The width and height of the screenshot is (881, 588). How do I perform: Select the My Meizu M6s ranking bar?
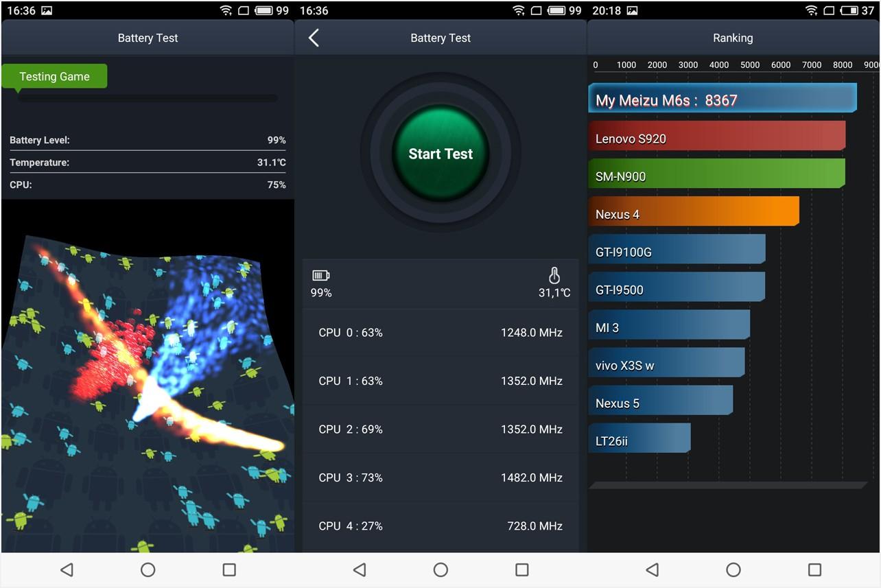722,99
